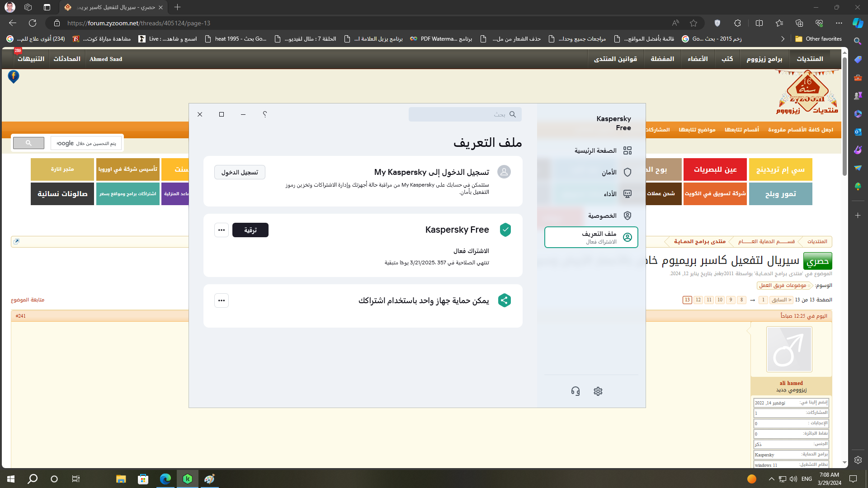Open المحادثات conversations link
The width and height of the screenshot is (868, 488).
(x=67, y=59)
